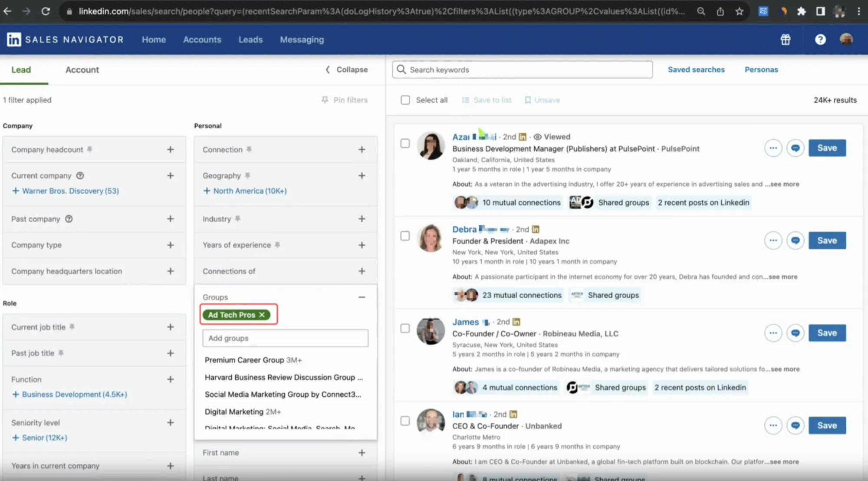
Task: Open Personas
Action: tap(761, 69)
